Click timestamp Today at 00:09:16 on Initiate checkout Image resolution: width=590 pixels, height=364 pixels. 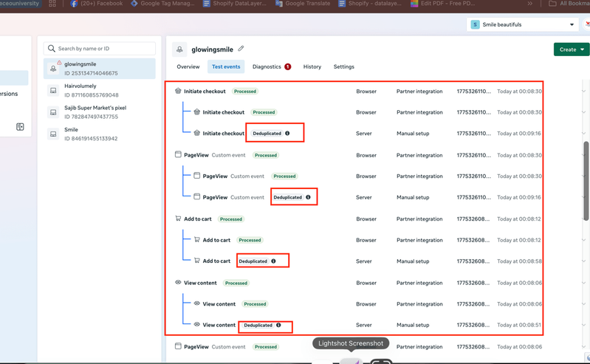coord(519,133)
